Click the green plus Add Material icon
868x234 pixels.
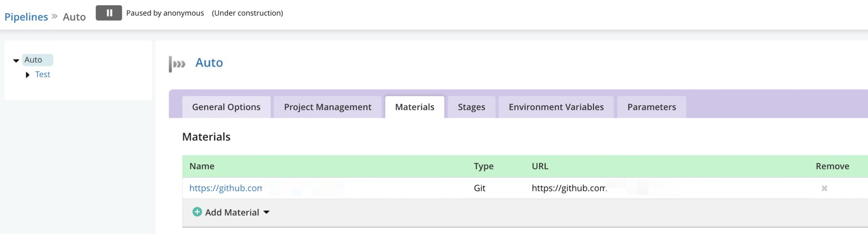197,212
